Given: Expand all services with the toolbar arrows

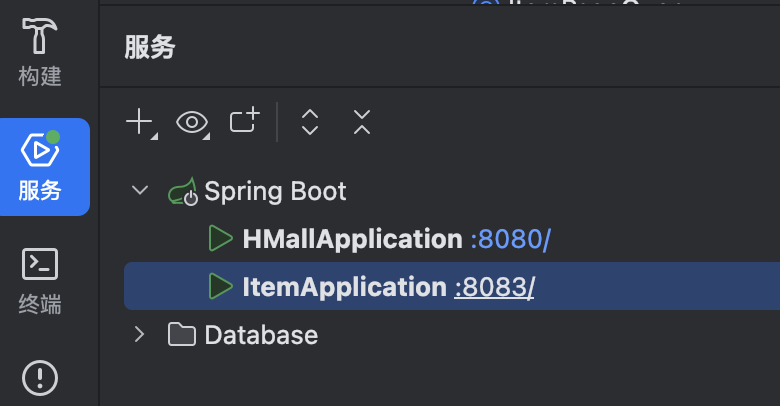Looking at the screenshot, I should click(x=310, y=122).
